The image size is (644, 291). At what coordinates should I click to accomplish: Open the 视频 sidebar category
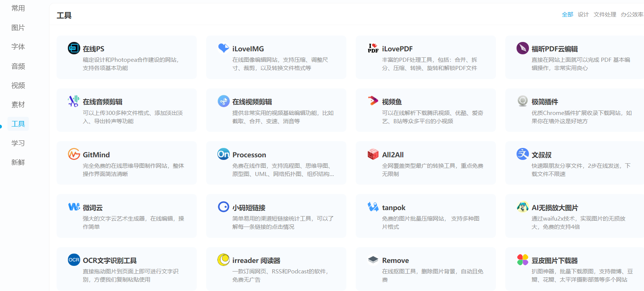click(18, 85)
